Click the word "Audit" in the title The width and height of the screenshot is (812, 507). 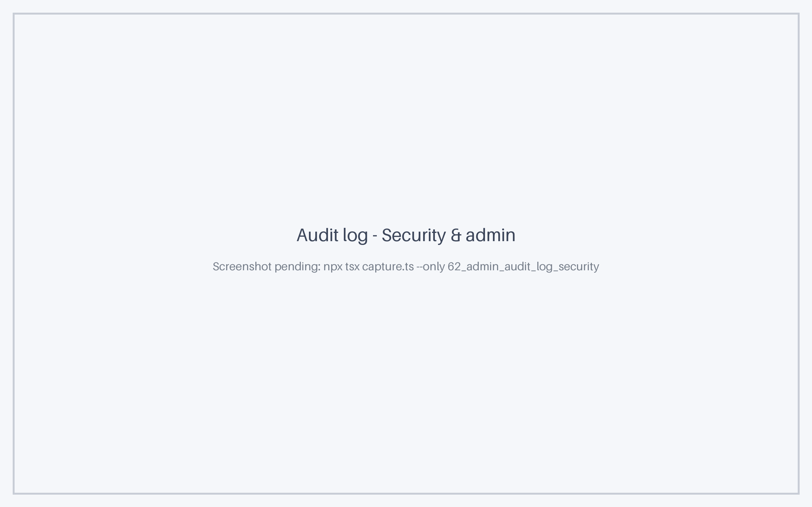(318, 235)
